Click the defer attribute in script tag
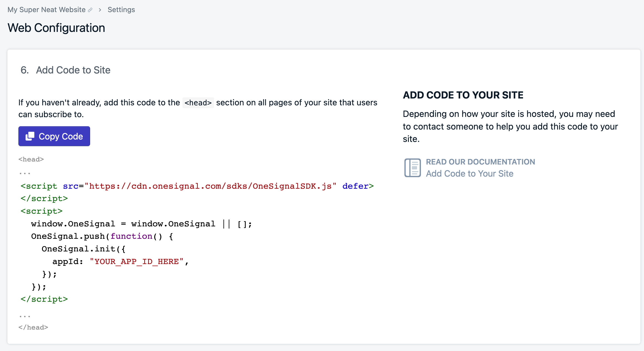Image resolution: width=644 pixels, height=351 pixels. pos(355,186)
